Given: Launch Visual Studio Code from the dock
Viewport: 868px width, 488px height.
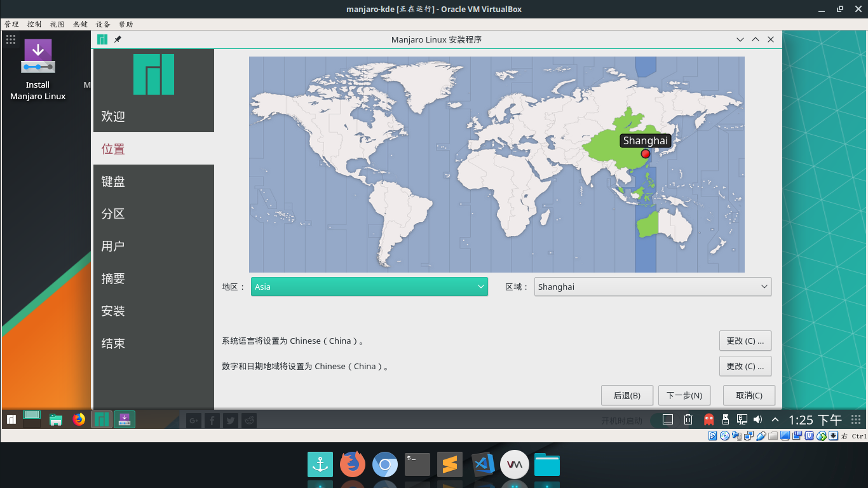Looking at the screenshot, I should coord(483,464).
